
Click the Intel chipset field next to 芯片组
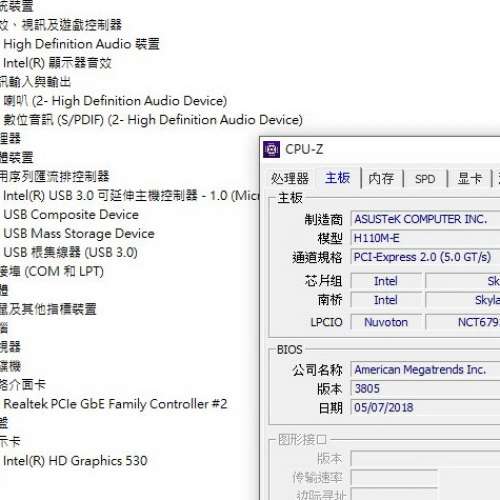click(x=386, y=281)
